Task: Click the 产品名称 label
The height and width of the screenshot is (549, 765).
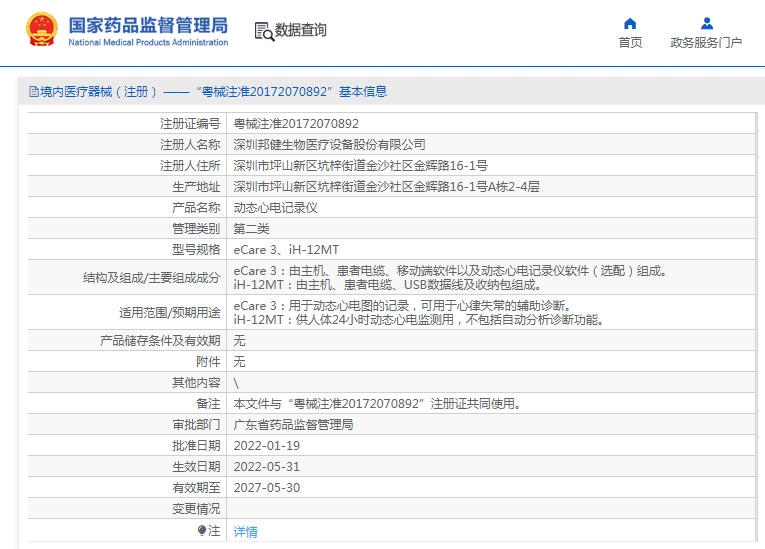Action: pyautogui.click(x=196, y=208)
